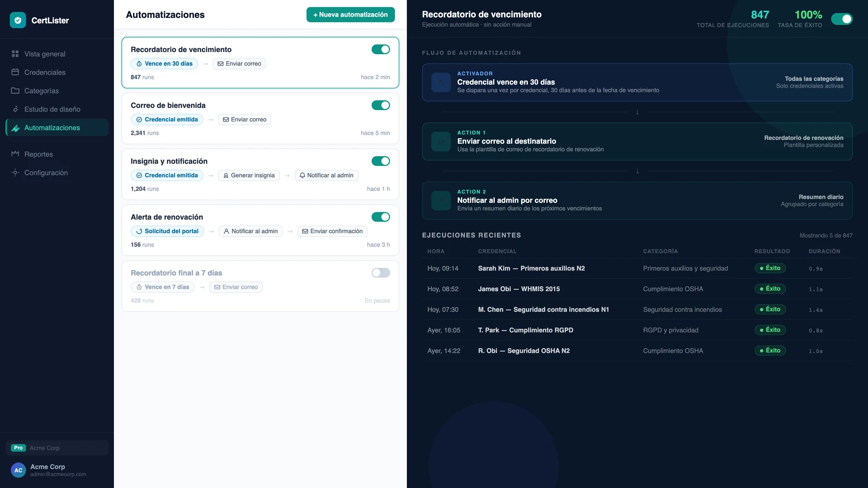Open Configuración settings page
868x488 pixels.
coord(57,172)
